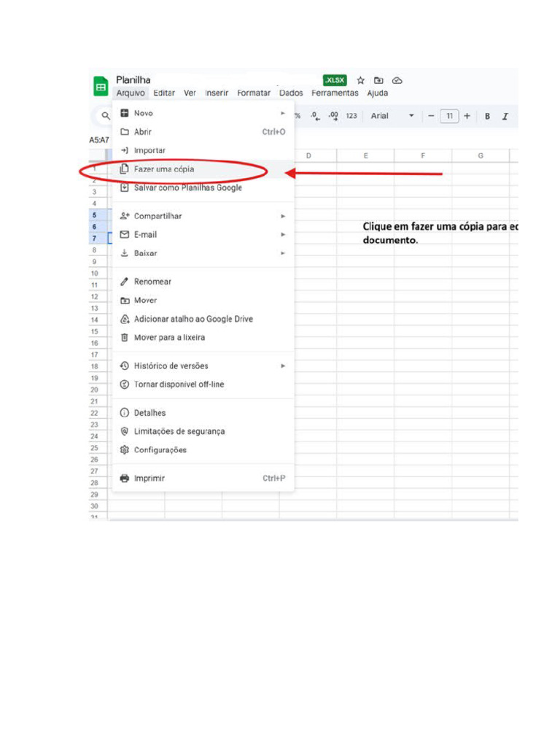Open the 123 number format menu
The image size is (560, 747).
coord(351,116)
